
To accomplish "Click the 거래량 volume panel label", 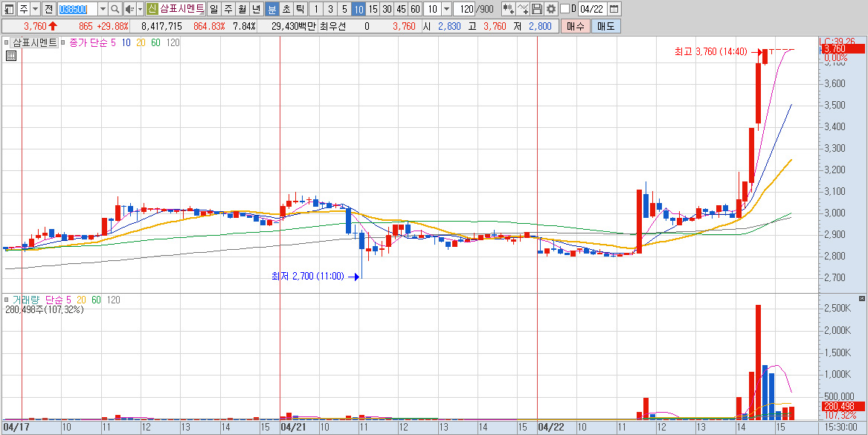I will point(26,300).
